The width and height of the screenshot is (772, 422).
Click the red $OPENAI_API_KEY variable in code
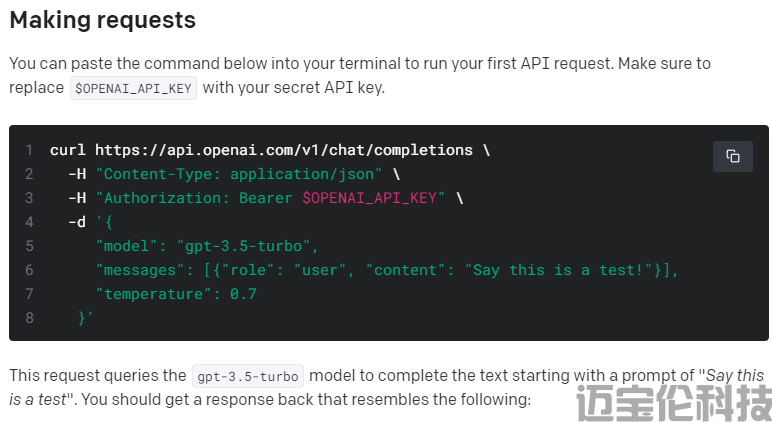tap(369, 198)
